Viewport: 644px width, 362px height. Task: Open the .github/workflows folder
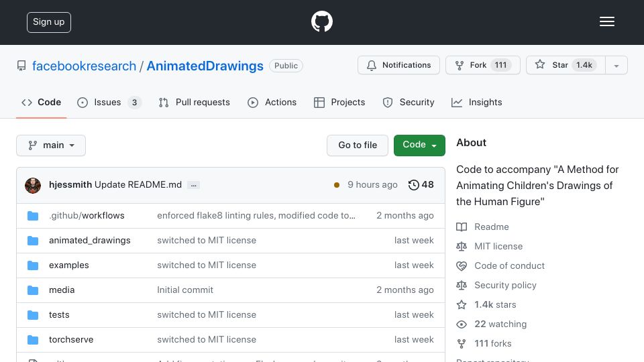coord(87,215)
